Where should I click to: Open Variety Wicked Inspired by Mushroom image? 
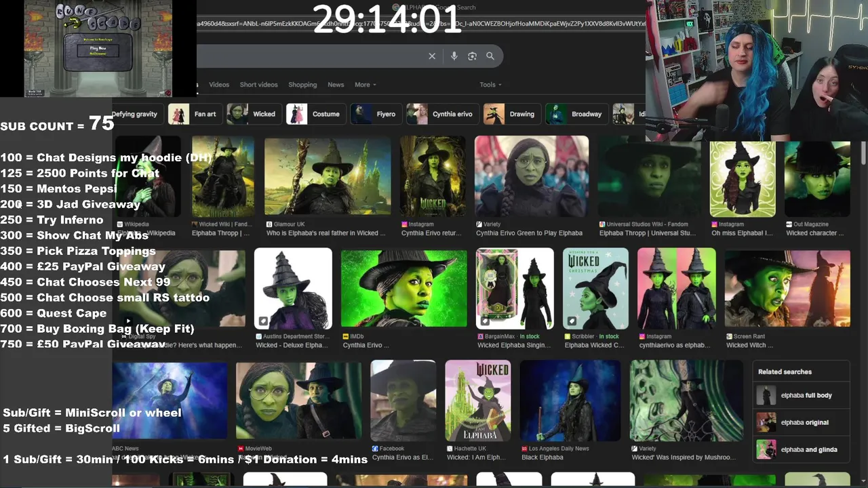[x=686, y=401]
